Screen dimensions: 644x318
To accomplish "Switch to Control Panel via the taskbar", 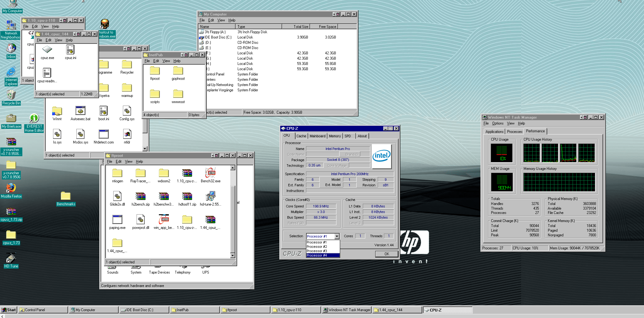I will click(x=43, y=310).
